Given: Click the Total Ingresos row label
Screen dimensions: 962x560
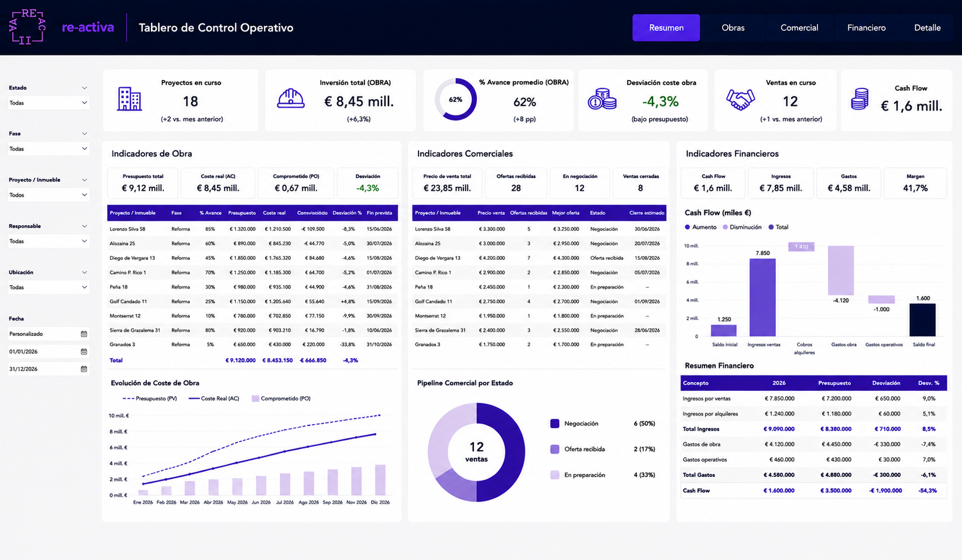Looking at the screenshot, I should point(701,429).
